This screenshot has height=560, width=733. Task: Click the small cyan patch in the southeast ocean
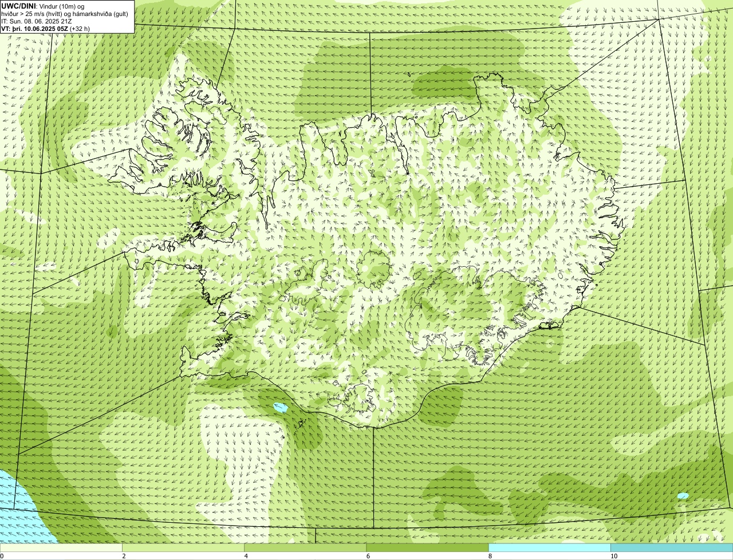point(683,495)
